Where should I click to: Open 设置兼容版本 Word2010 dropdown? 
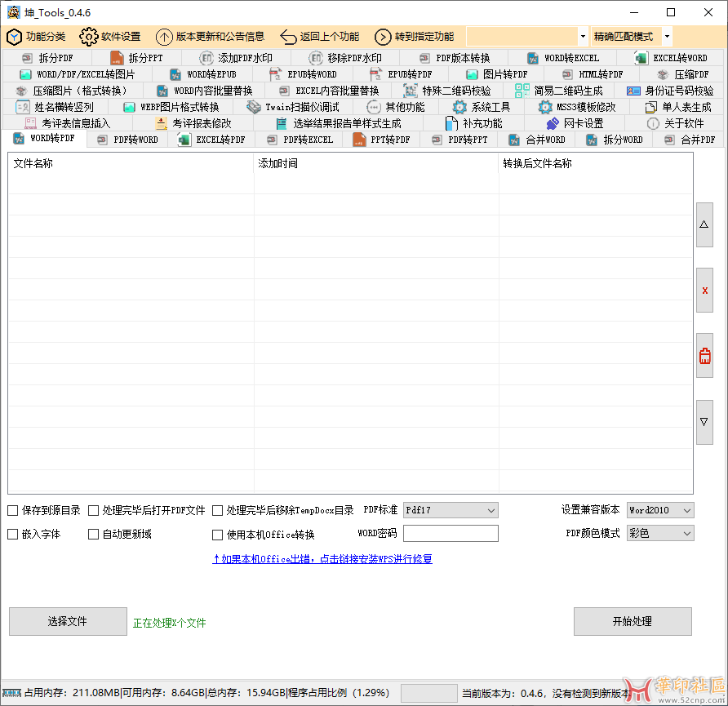pyautogui.click(x=660, y=510)
